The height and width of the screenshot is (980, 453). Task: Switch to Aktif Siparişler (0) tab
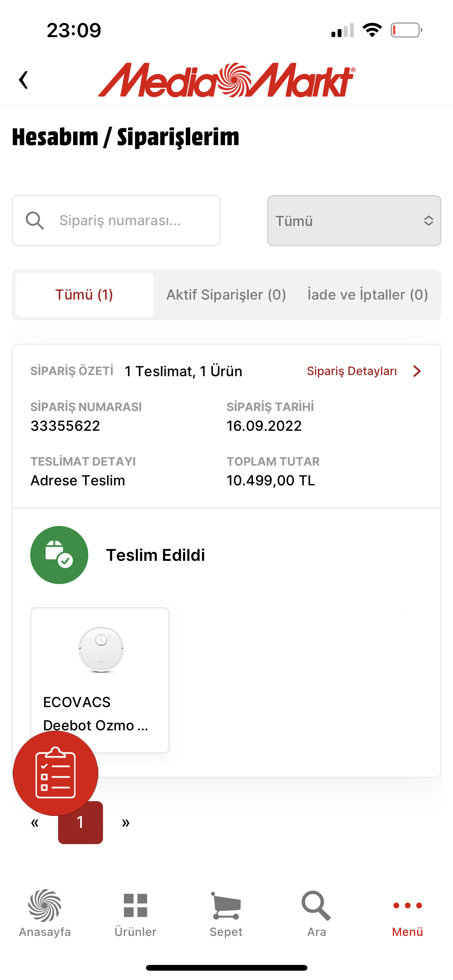coord(226,295)
